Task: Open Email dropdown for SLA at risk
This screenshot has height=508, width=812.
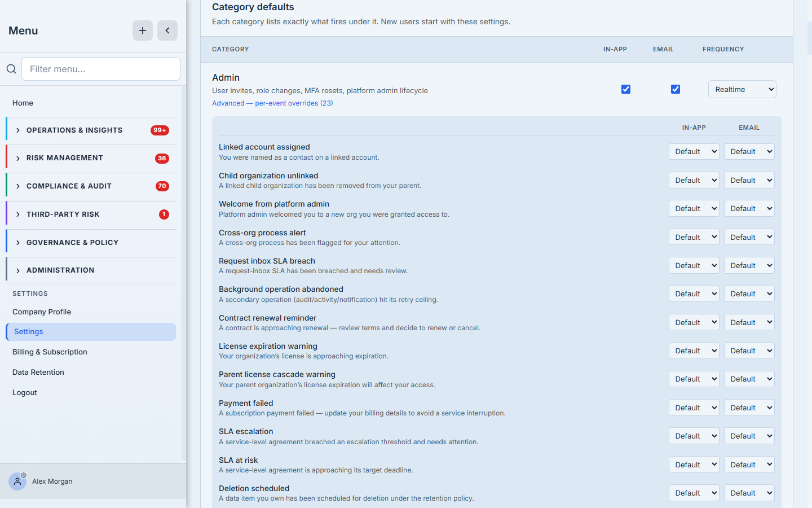Action: click(x=749, y=465)
